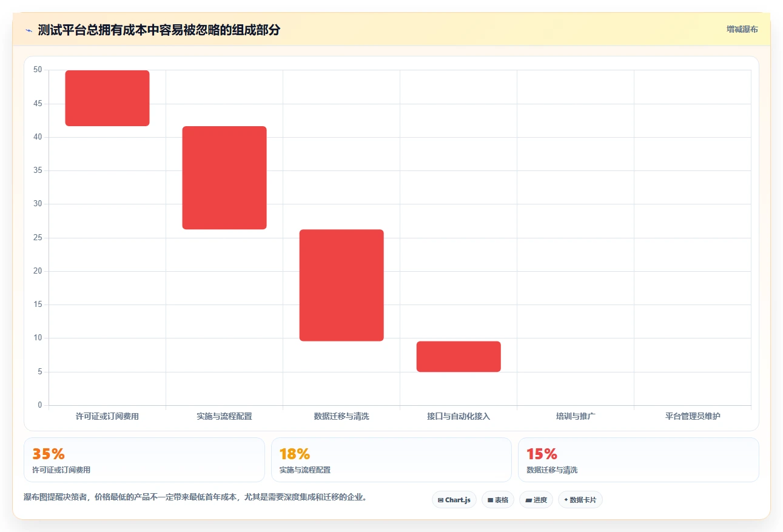Click the Chart.js chip
783x532 pixels.
454,500
